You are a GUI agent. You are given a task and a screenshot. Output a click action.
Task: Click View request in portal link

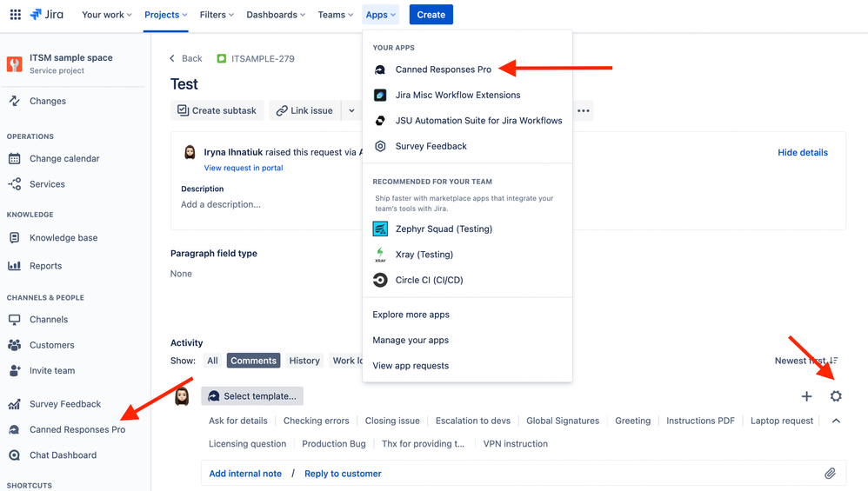click(x=244, y=168)
